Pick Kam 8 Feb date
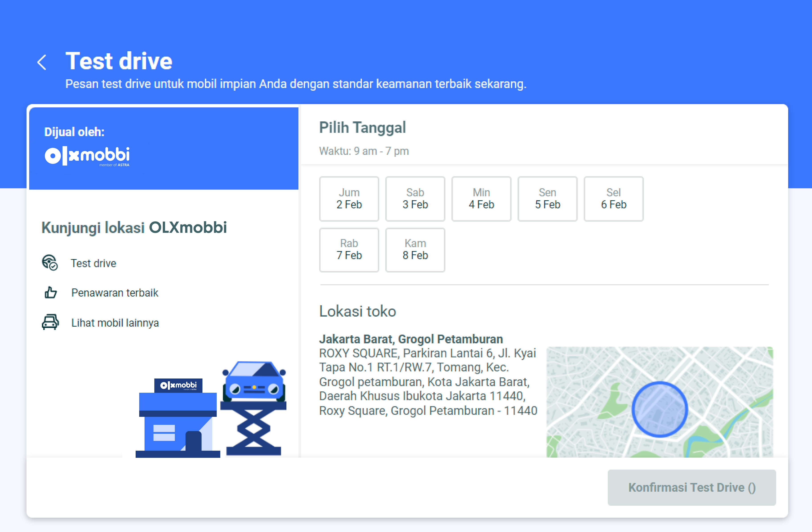This screenshot has width=812, height=532. coord(415,250)
